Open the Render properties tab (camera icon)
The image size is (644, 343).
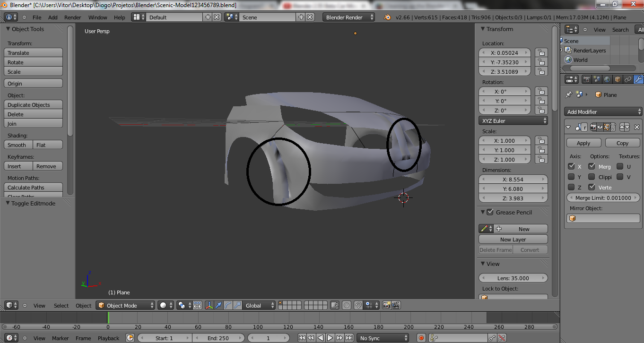[x=587, y=79]
